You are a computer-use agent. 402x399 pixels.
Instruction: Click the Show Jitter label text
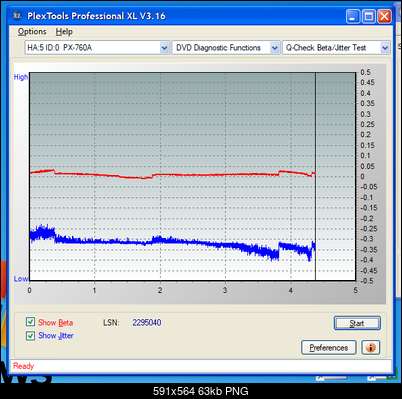coord(56,336)
